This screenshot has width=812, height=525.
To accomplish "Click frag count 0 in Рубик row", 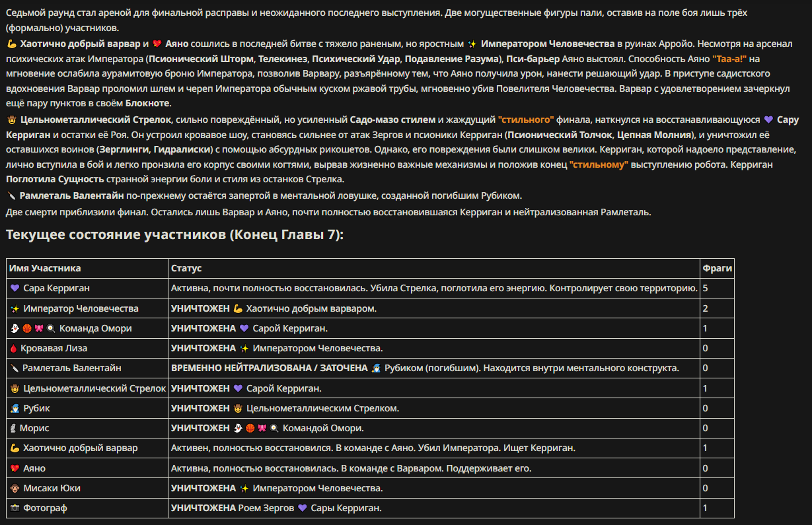I will [x=706, y=408].
